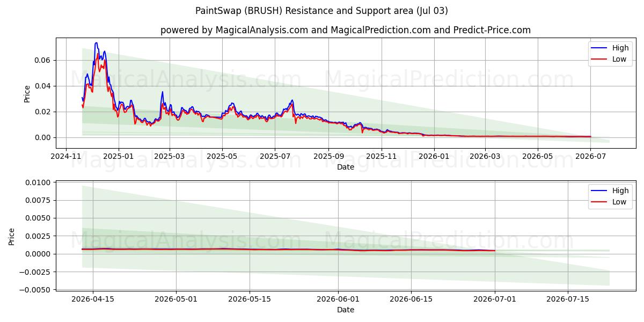Click the '0.06' y-axis tick in top chart
This screenshot has height=322, width=644.
(43, 60)
